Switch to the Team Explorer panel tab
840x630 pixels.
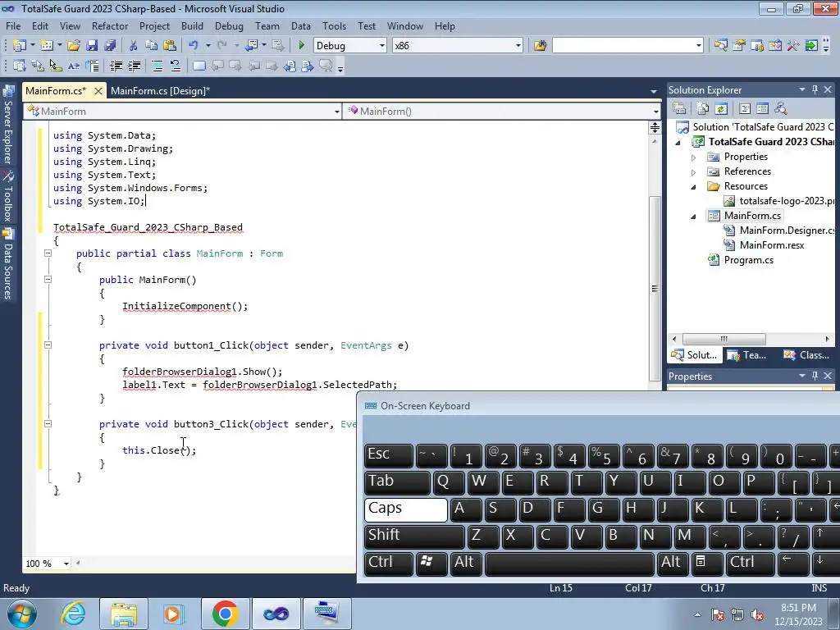[747, 354]
